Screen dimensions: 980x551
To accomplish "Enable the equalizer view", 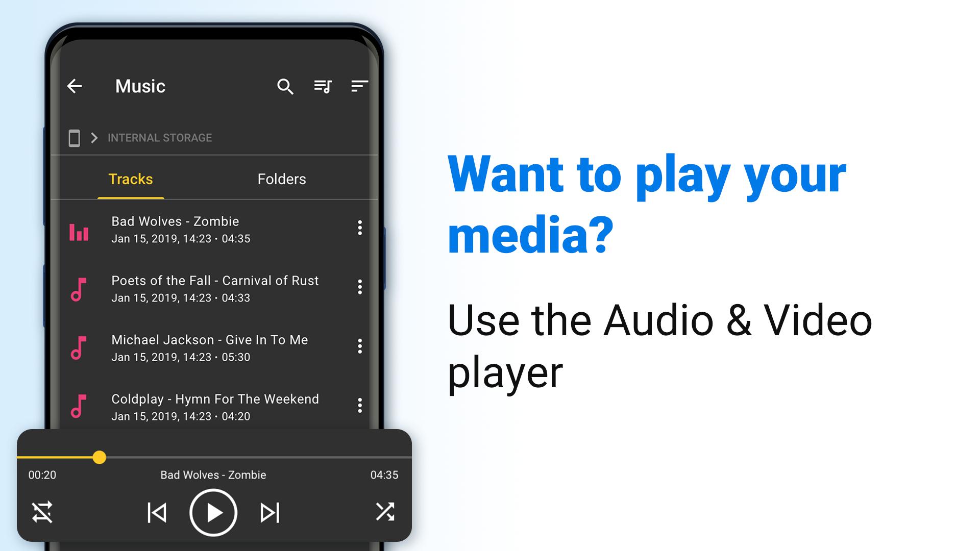I will (80, 230).
